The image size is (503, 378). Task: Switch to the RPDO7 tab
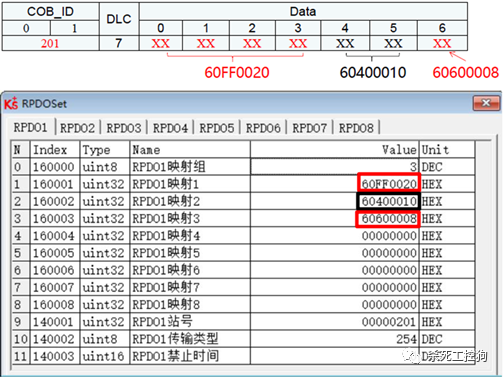click(x=310, y=128)
